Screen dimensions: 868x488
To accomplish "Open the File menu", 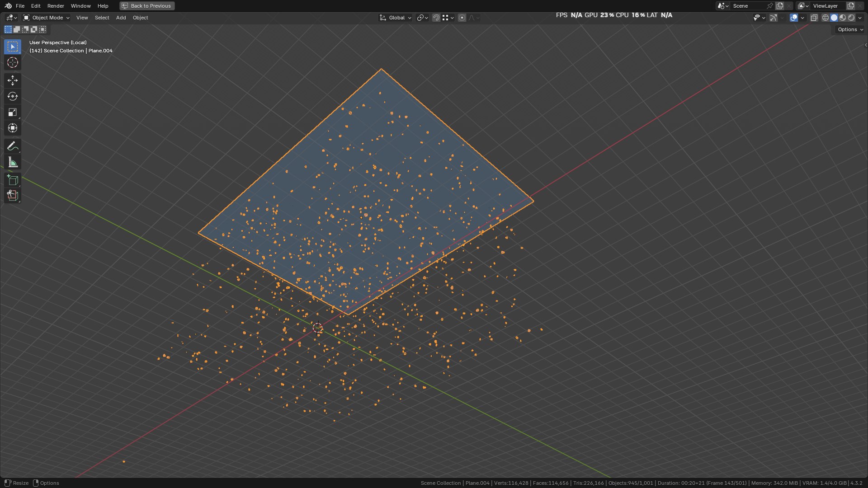I will coord(20,6).
